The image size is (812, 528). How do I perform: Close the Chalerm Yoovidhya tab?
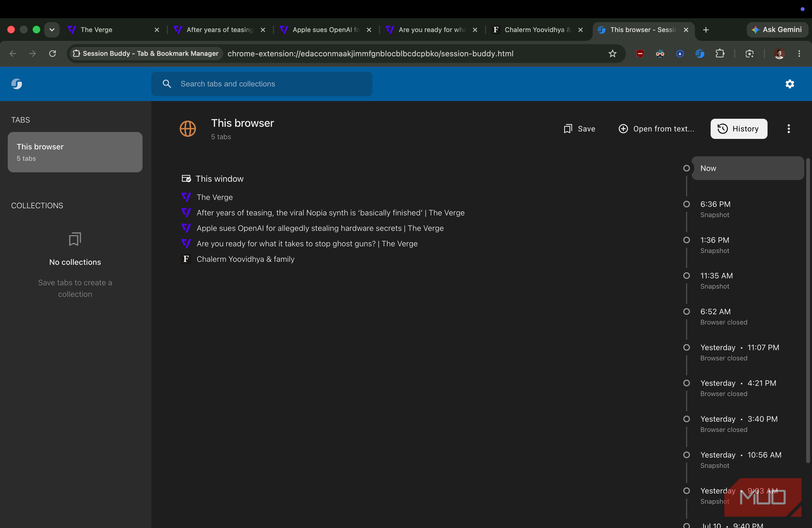(x=580, y=30)
